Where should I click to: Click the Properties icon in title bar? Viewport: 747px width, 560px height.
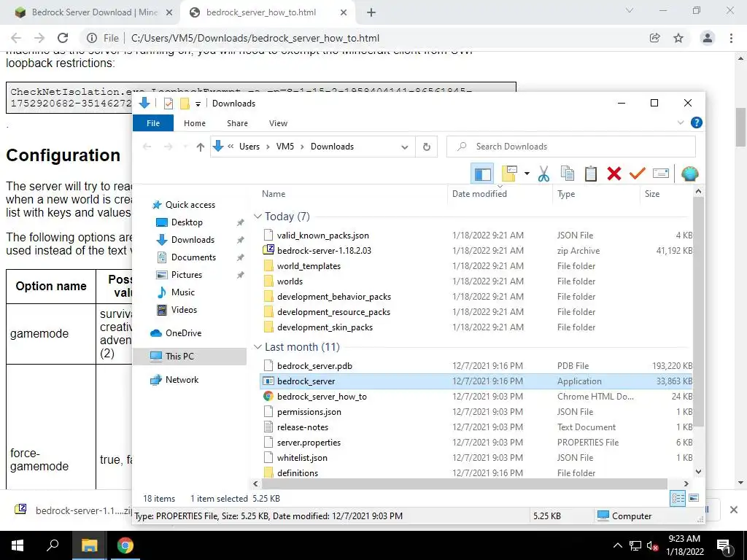[169, 104]
